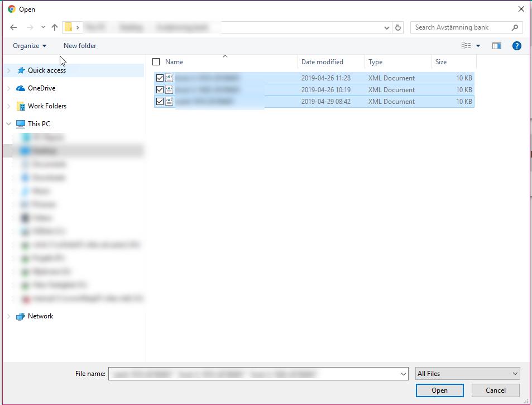Click XML icon of 08:42 file
532x405 pixels.
coord(169,101)
